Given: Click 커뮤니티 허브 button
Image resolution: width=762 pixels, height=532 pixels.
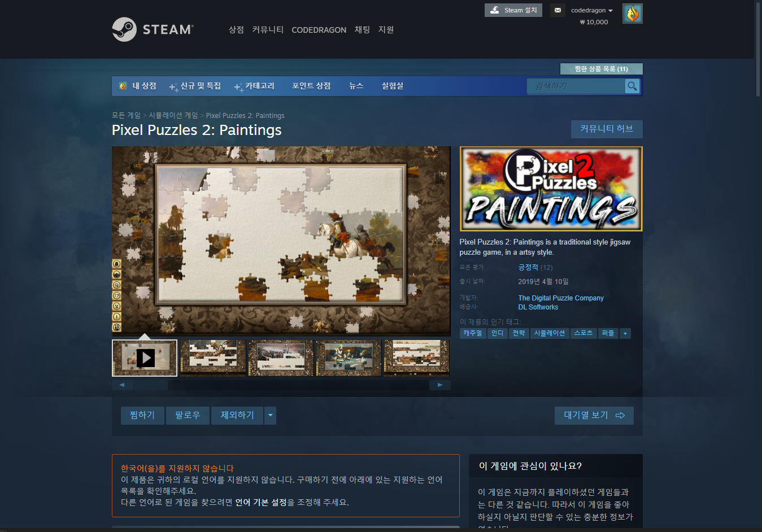Looking at the screenshot, I should (x=607, y=129).
